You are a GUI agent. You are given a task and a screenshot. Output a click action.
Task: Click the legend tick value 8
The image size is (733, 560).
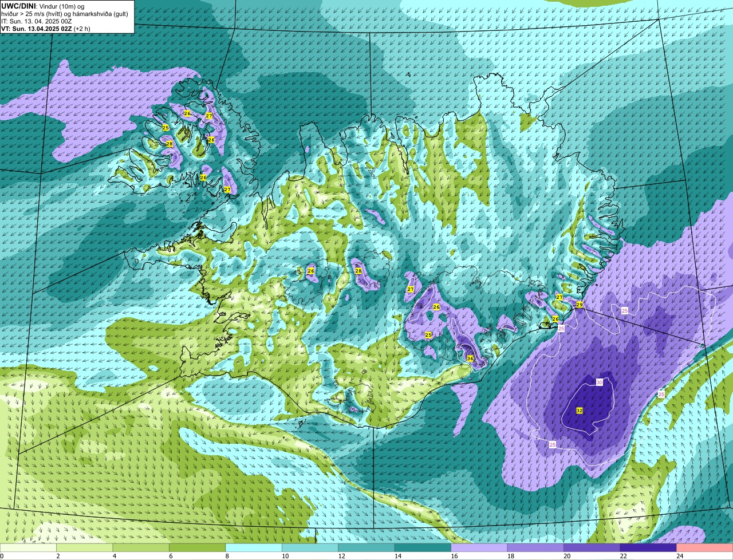(x=227, y=556)
